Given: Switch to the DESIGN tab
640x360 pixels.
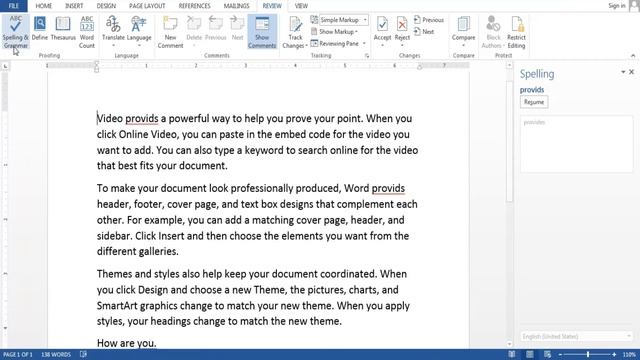Looking at the screenshot, I should coord(106,6).
